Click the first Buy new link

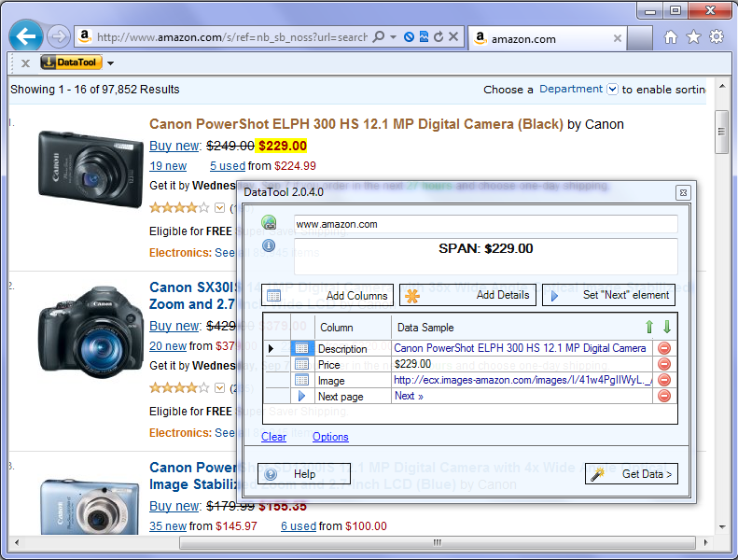coord(175,146)
